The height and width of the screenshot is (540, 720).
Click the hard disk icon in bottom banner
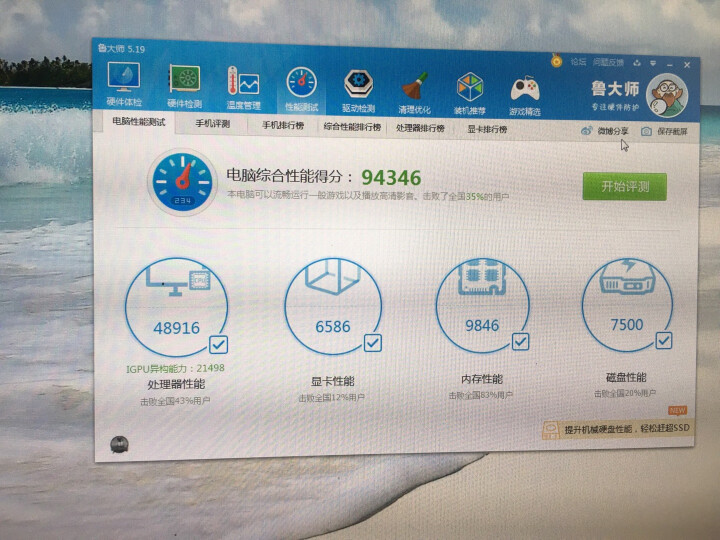point(551,430)
